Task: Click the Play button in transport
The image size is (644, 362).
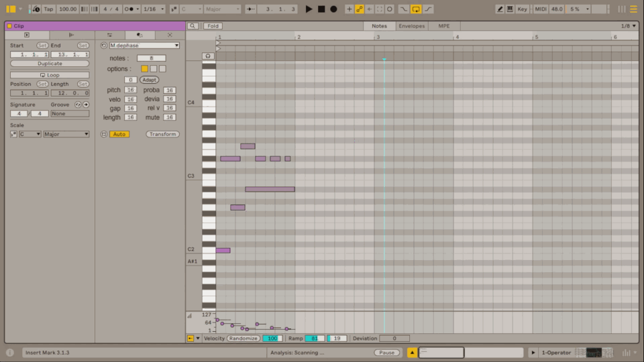Action: coord(309,9)
